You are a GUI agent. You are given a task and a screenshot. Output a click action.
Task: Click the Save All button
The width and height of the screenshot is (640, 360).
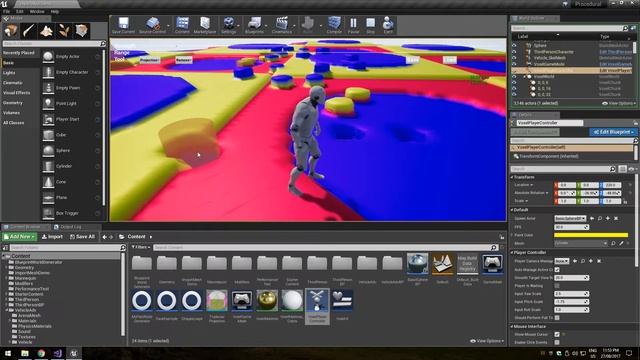82,237
